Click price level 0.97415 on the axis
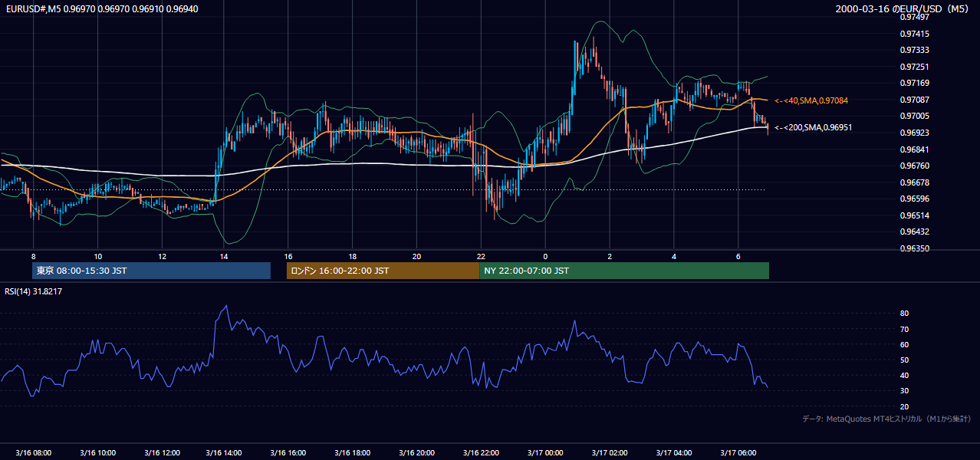 [x=914, y=34]
